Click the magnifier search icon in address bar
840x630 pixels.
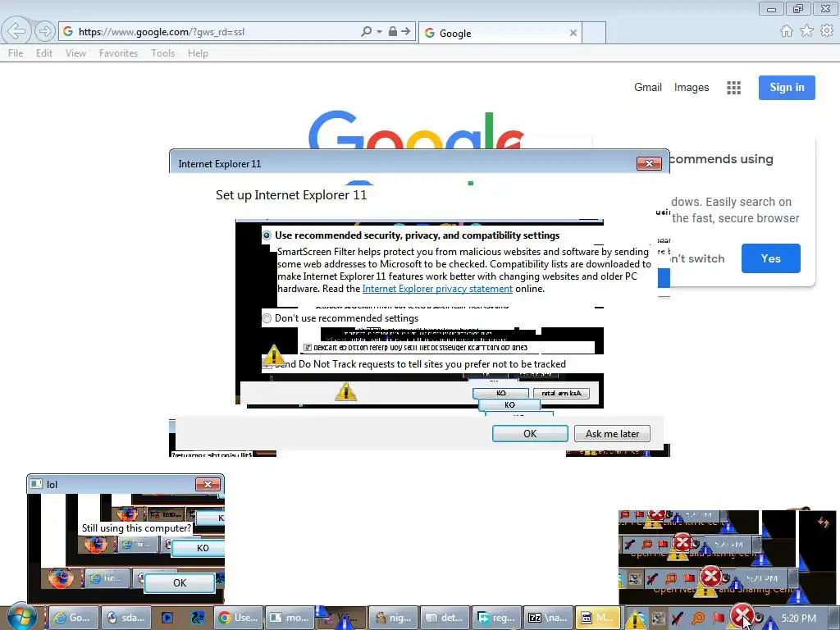point(367,32)
